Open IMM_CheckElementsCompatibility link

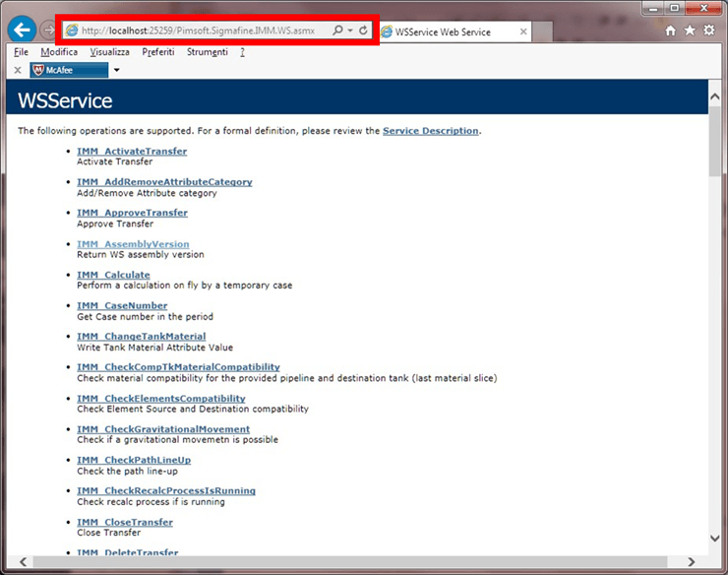(161, 399)
